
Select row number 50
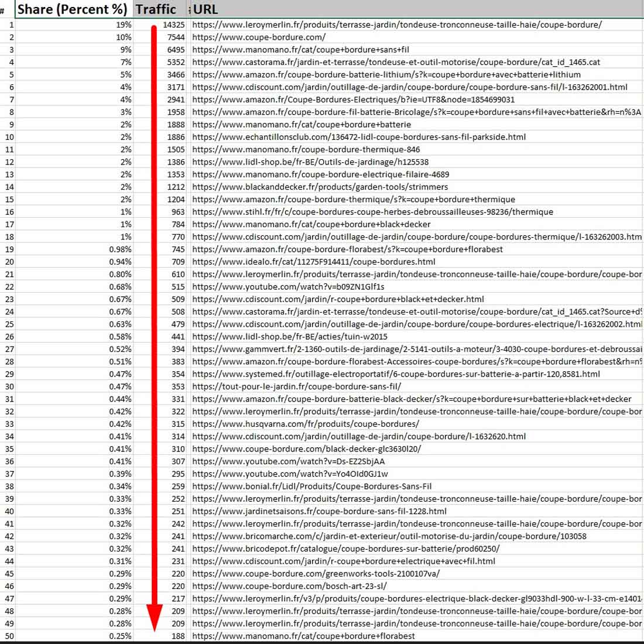coord(9,636)
